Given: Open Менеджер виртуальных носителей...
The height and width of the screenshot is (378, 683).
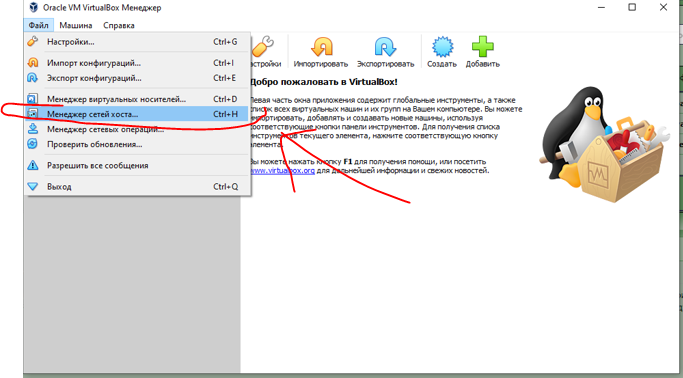Looking at the screenshot, I should click(x=137, y=99).
